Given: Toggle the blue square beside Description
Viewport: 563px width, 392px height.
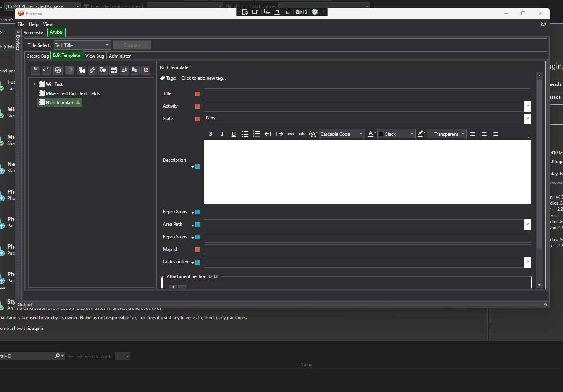Looking at the screenshot, I should [x=198, y=167].
